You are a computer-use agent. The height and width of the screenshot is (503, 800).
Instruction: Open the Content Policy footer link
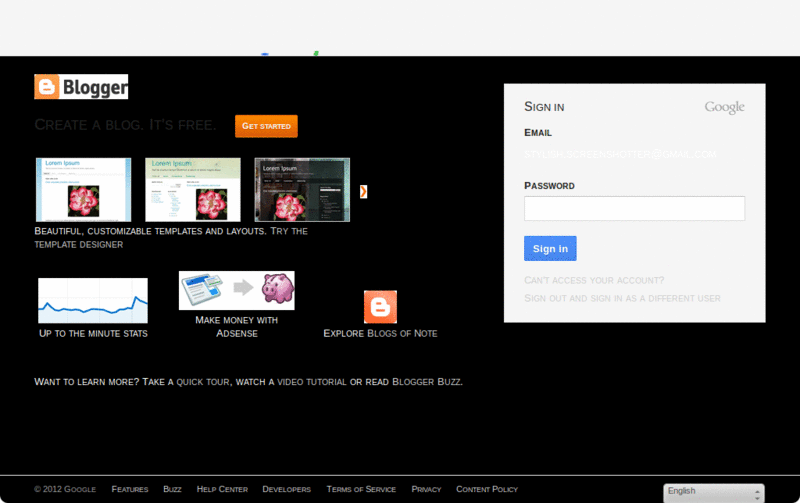(487, 489)
